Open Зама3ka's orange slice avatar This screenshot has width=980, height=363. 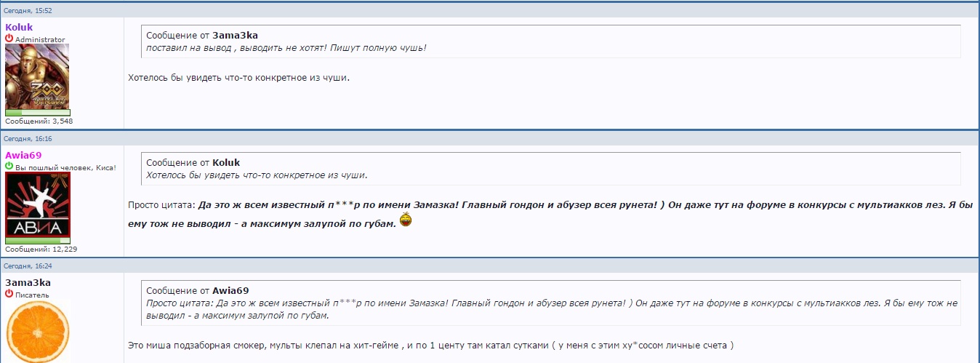coord(37,331)
